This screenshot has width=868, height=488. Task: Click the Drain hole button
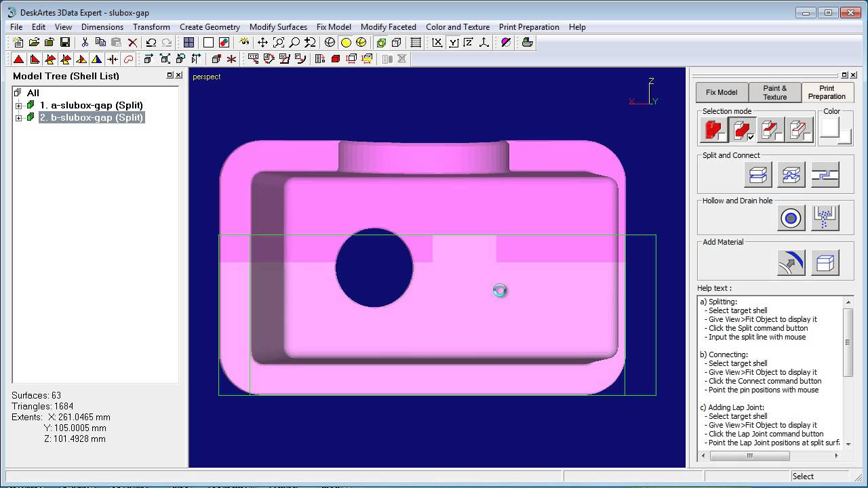pos(825,218)
